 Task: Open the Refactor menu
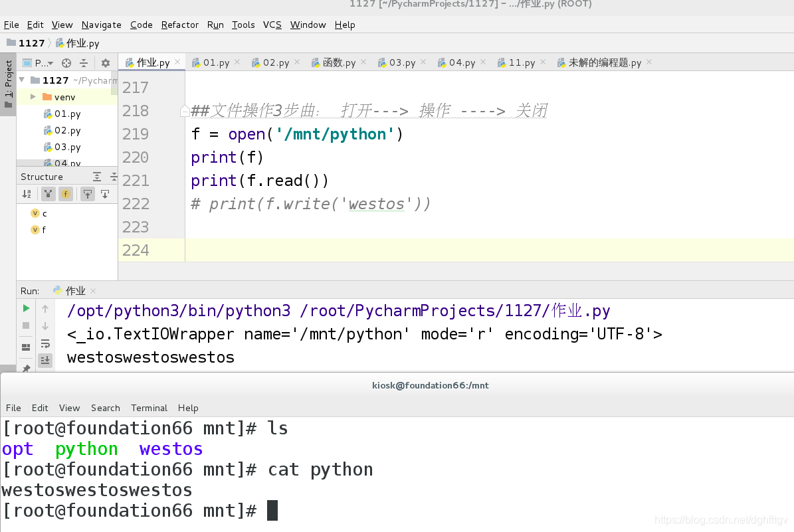coord(180,25)
